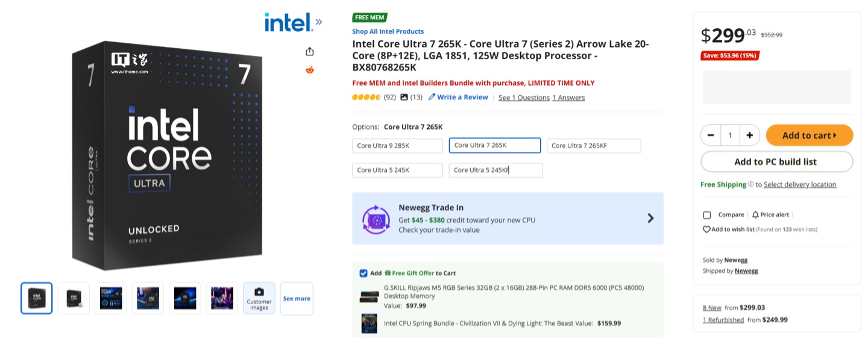Click See more thumbnails
The width and height of the screenshot is (868, 338).
point(297,298)
